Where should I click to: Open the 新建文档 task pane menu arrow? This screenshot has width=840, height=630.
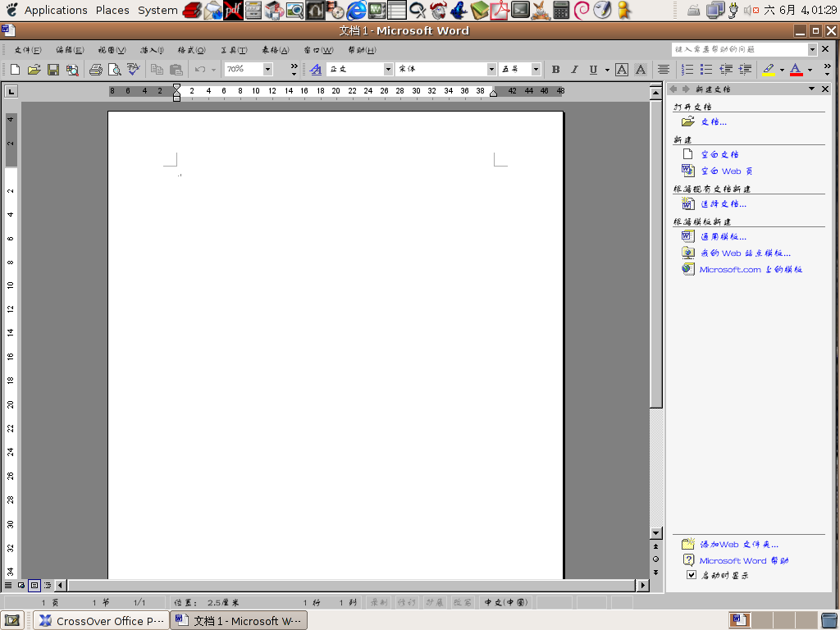click(x=811, y=89)
